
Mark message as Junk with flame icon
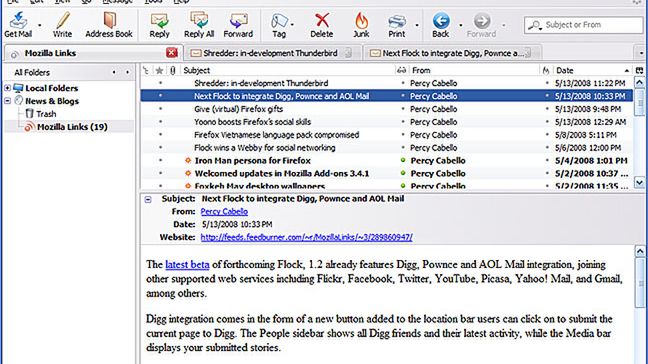[x=361, y=21]
